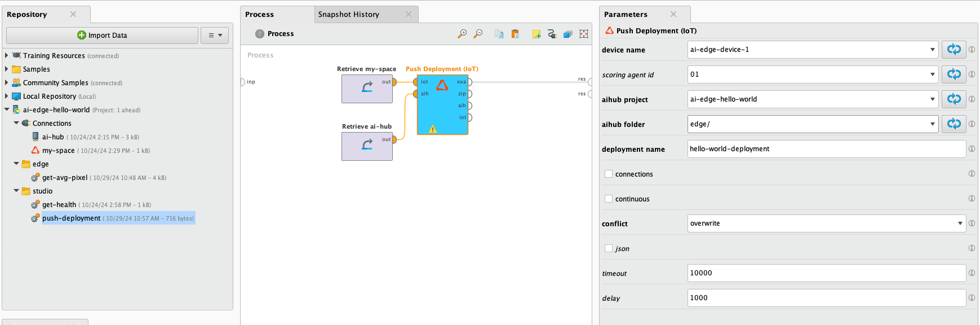Screen dimensions: 980x325
Task: Click warning icon on Push Deployment operator
Action: point(433,129)
